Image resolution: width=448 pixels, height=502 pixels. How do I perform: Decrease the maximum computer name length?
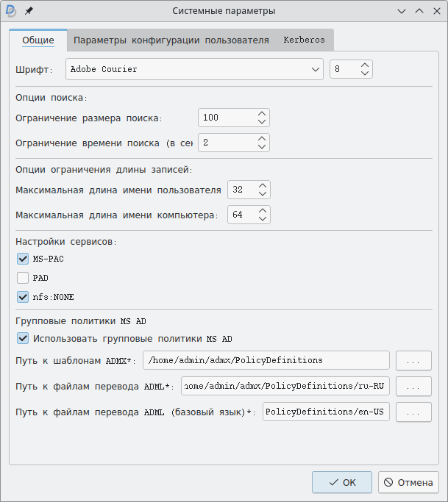263,219
